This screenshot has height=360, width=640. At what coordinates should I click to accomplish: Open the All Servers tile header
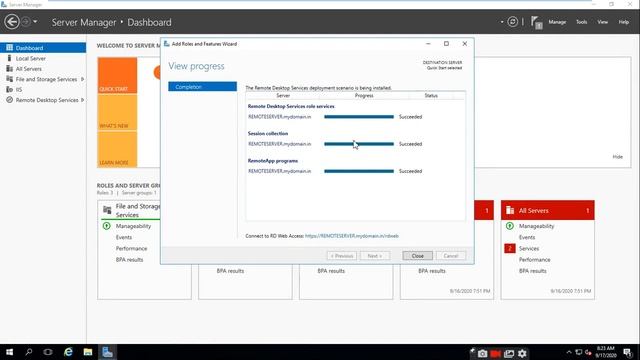pyautogui.click(x=548, y=210)
